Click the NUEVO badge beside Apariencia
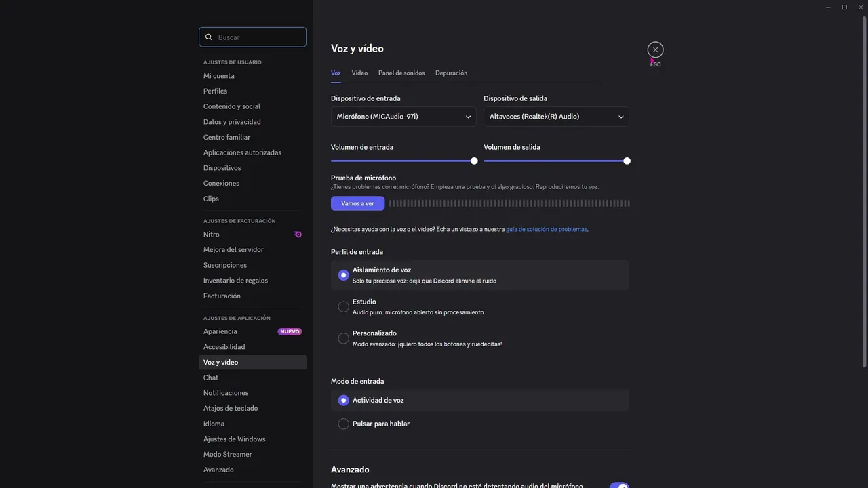868x488 pixels. [x=290, y=331]
